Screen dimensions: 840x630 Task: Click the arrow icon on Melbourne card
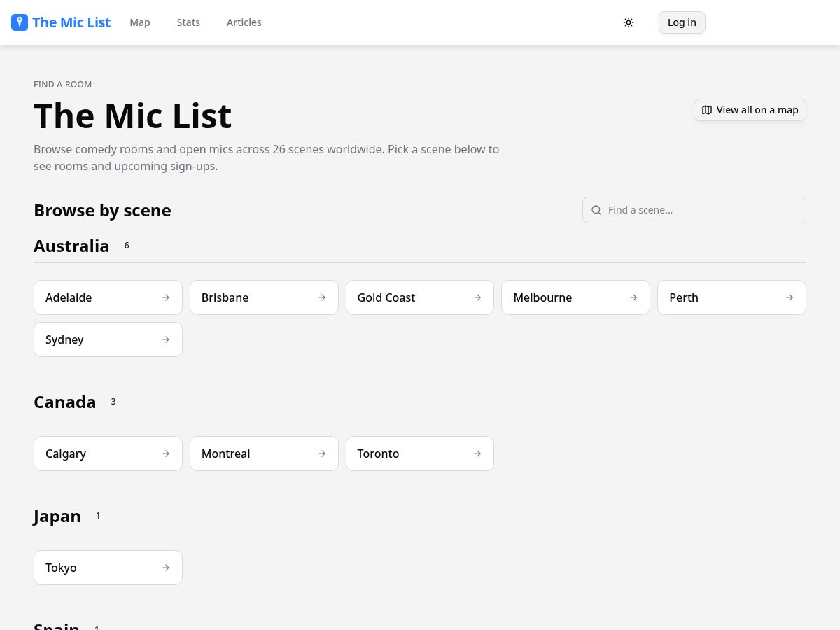633,297
